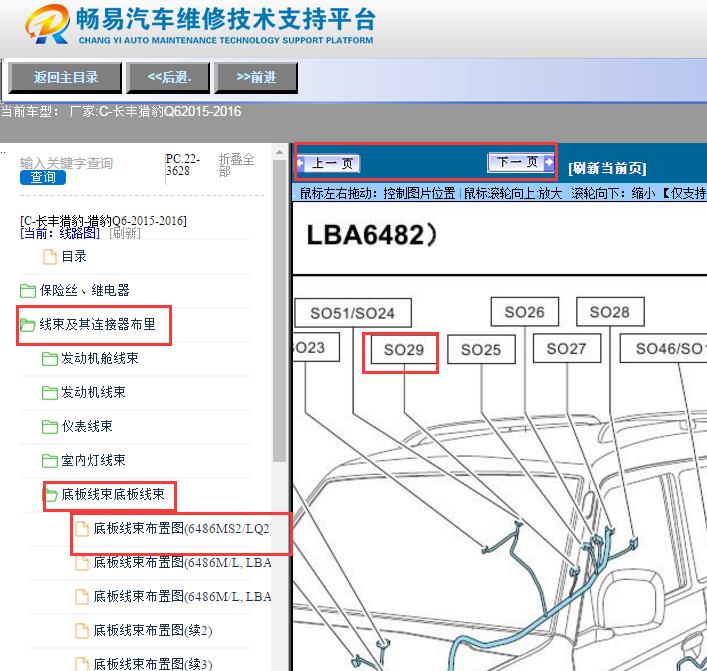The image size is (707, 671).
Task: Expand the 保险丝、继电器 folder
Action: coord(85,290)
